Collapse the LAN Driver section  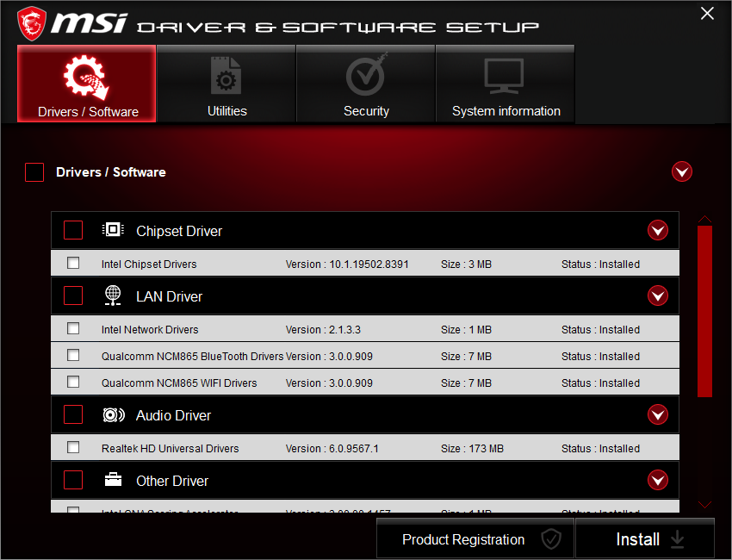(658, 295)
